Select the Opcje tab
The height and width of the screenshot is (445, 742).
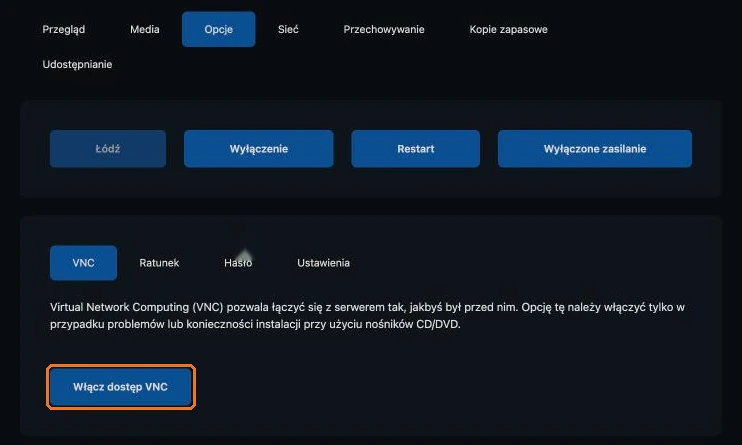coord(219,29)
